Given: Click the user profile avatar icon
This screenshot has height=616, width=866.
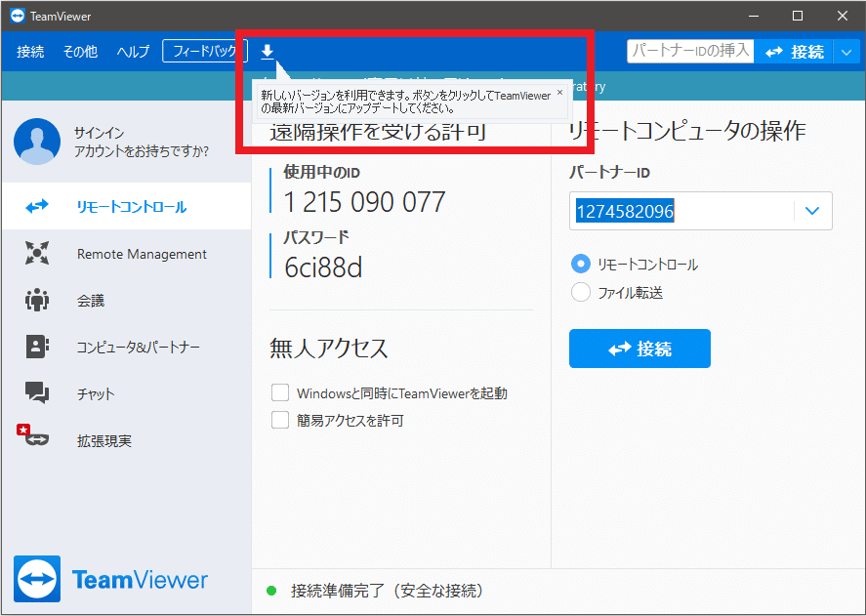Looking at the screenshot, I should click(x=37, y=142).
